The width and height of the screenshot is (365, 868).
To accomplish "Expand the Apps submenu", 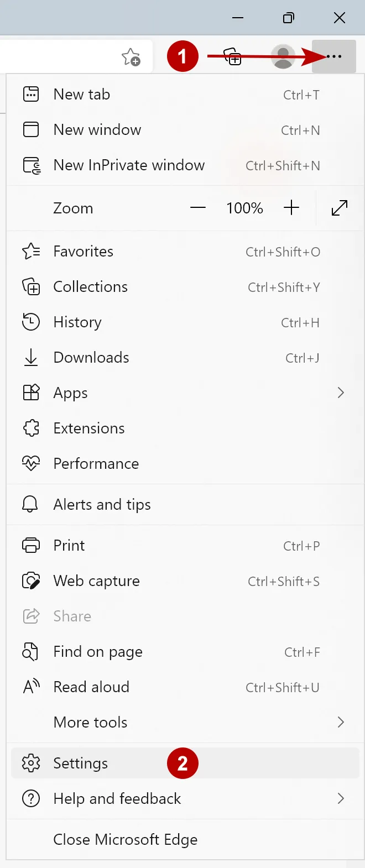I will click(341, 393).
